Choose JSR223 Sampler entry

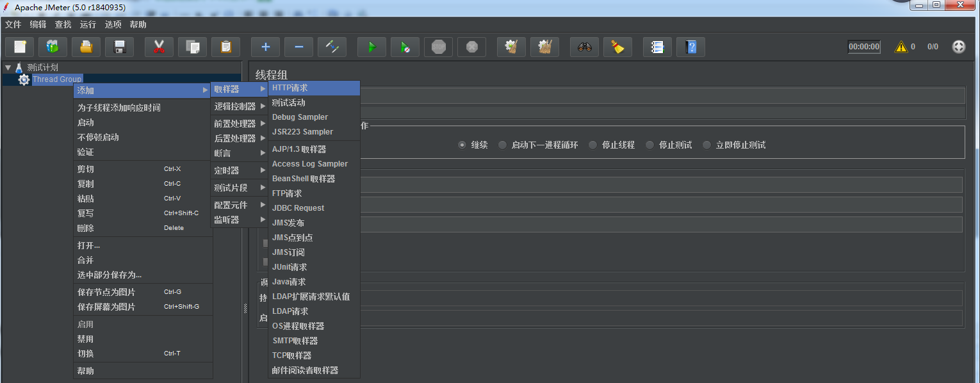coord(314,132)
